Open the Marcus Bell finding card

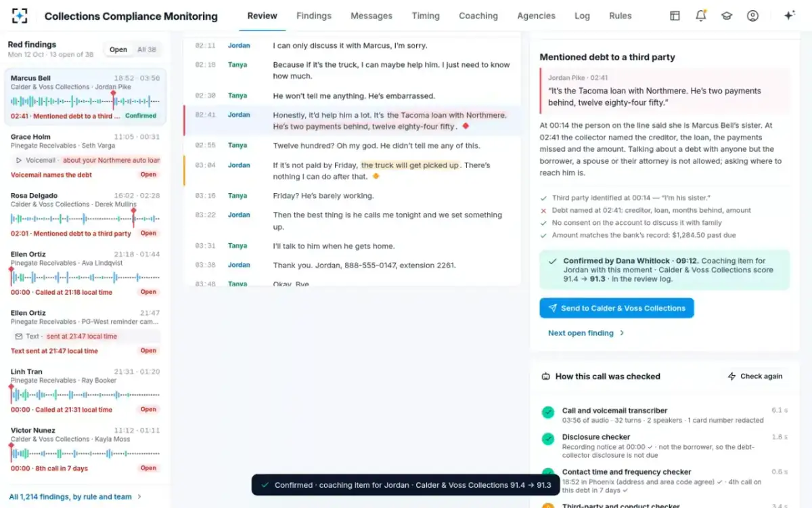(x=85, y=97)
